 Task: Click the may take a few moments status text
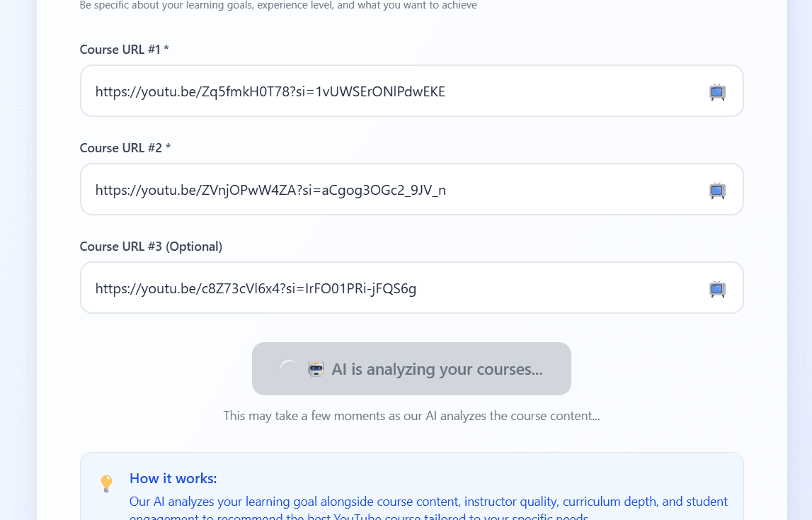[x=411, y=416]
